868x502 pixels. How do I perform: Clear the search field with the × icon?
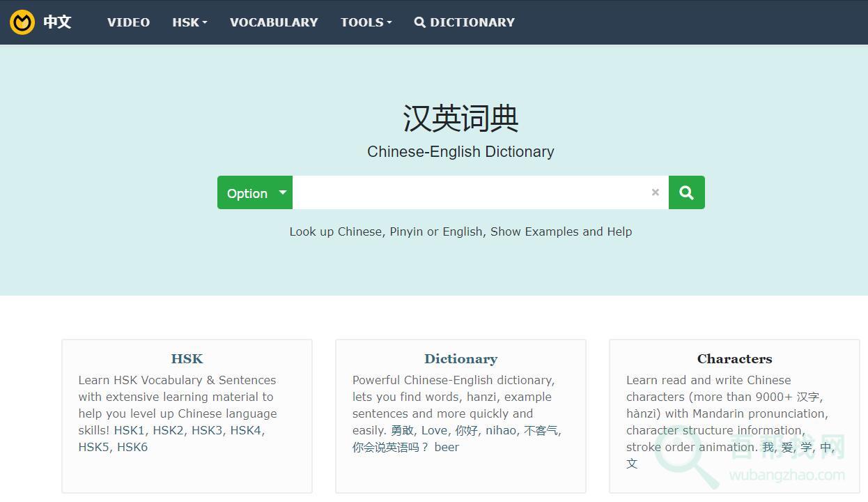point(655,192)
